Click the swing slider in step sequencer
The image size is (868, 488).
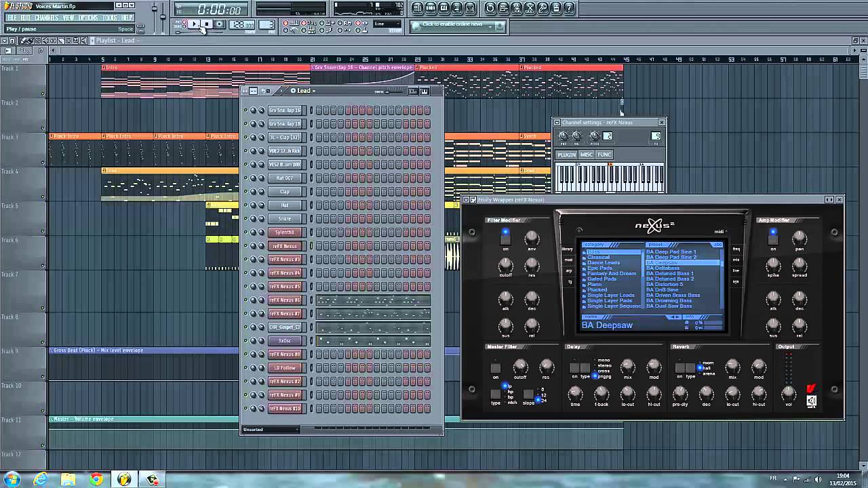tap(395, 91)
